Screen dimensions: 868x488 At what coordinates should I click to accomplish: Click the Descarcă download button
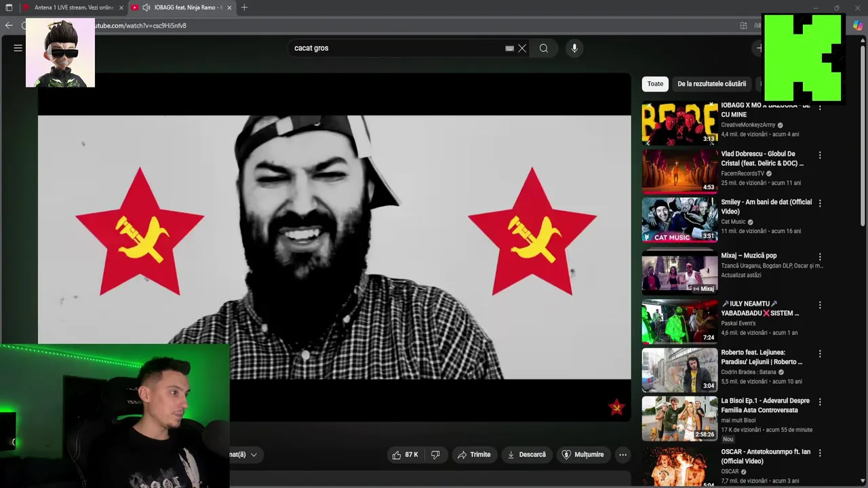[526, 455]
